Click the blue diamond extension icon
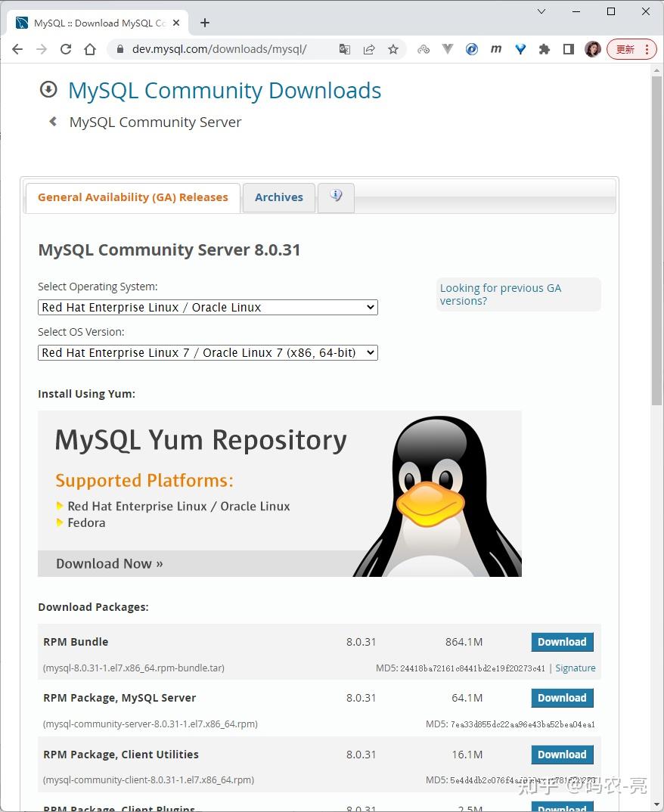Screen dimensions: 664x812 [x=520, y=48]
